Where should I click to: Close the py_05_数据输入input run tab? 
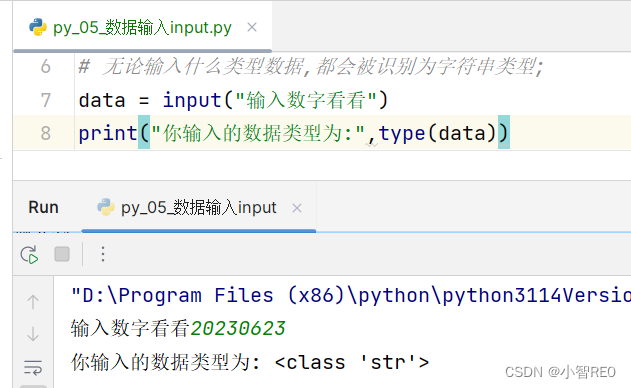(x=297, y=208)
